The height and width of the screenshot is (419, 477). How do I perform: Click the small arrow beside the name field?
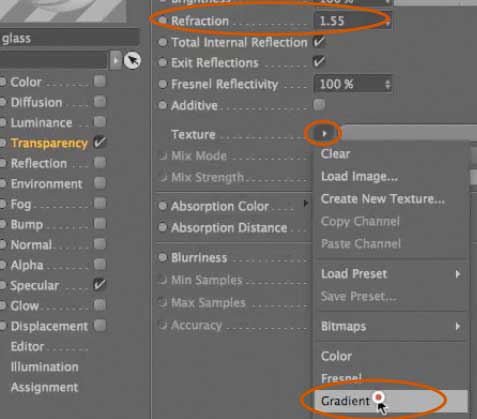[115, 61]
